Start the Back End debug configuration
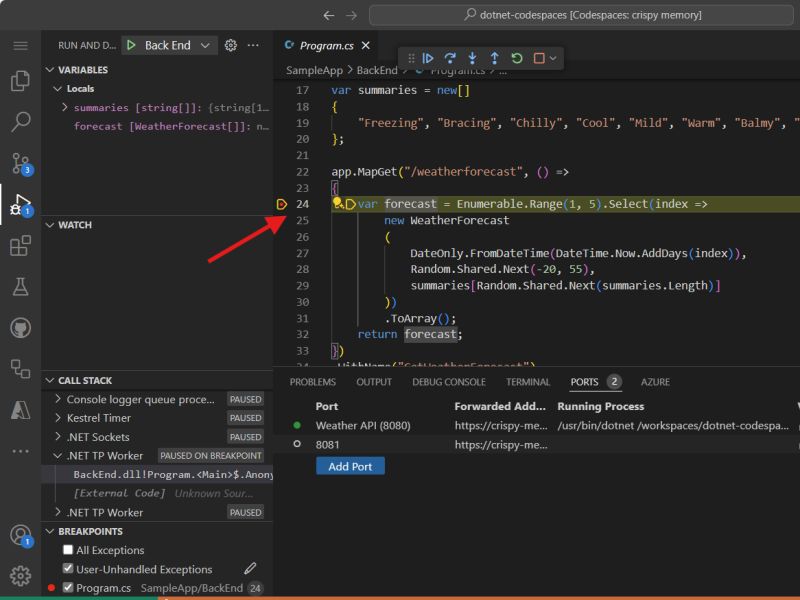 131,45
